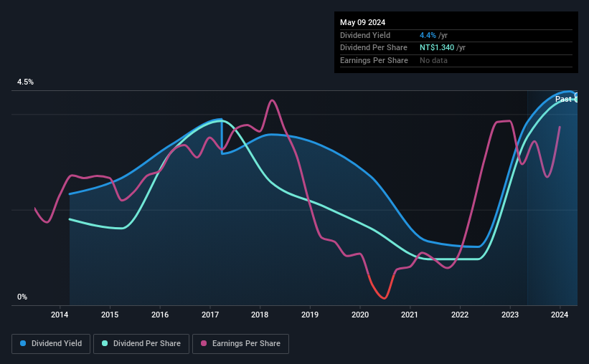The width and height of the screenshot is (589, 364).
Task: Click the 2019 year axis label
Action: click(310, 315)
